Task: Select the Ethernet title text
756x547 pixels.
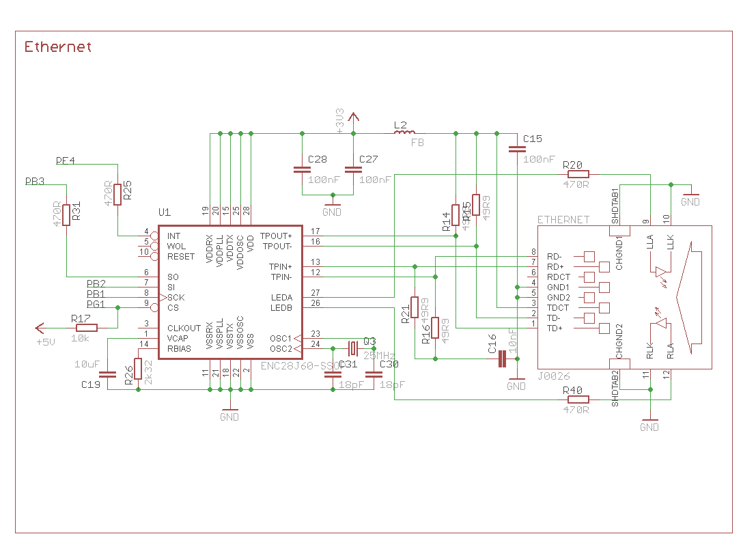Action: coord(57,47)
